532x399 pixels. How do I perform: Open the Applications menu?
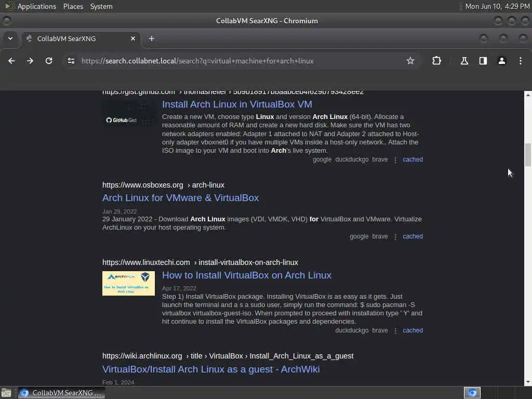click(x=37, y=6)
